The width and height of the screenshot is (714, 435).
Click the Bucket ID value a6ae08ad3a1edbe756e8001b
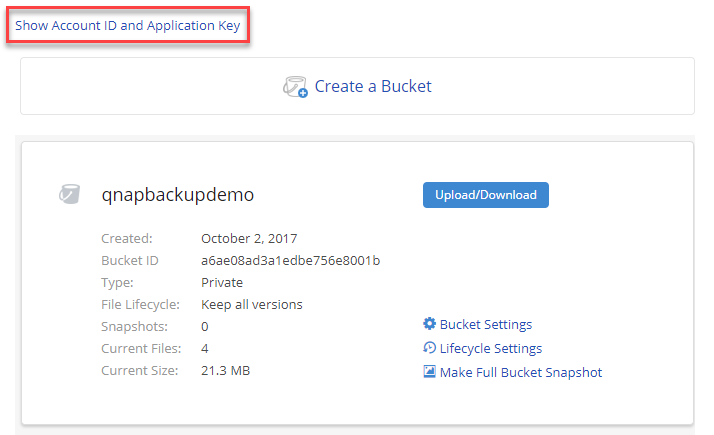(290, 261)
